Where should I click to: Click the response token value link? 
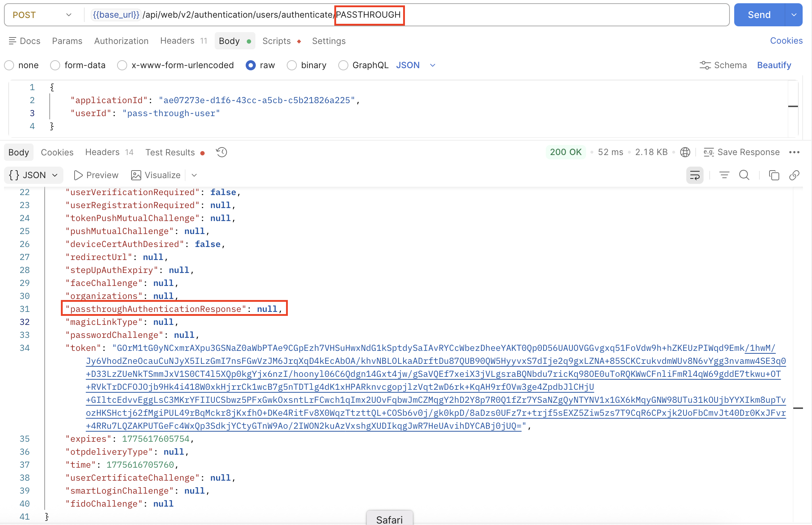436,387
